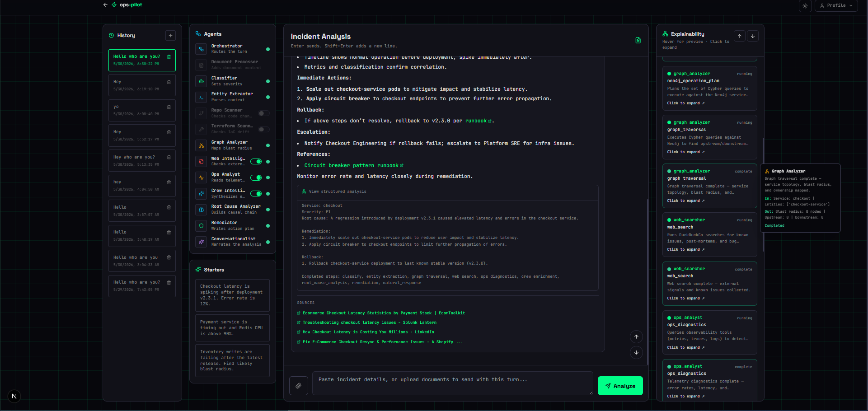
Task: Focus the incident details input field
Action: pyautogui.click(x=453, y=383)
